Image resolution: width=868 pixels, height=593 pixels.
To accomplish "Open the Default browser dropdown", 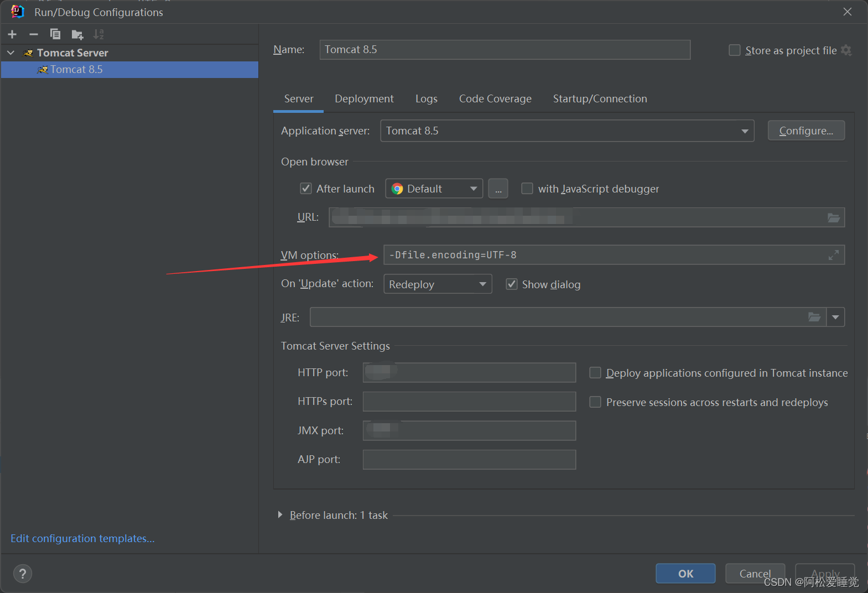I will 434,189.
